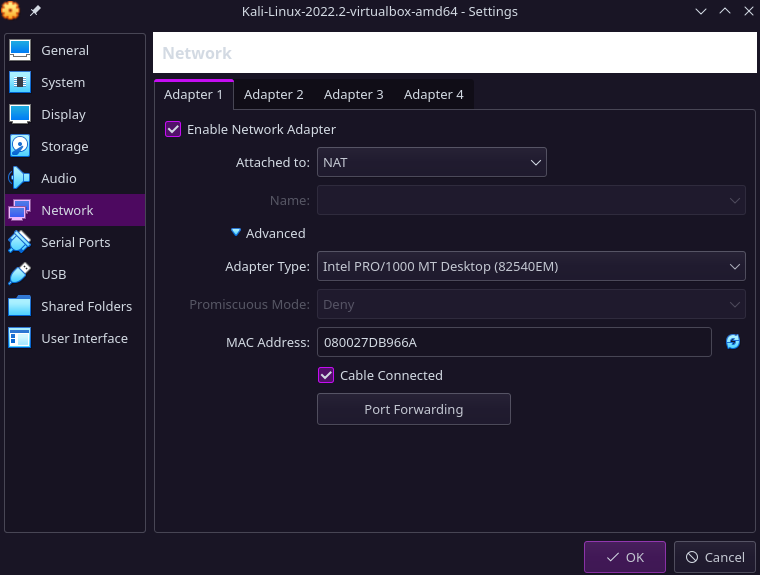Maximize the Settings window
The width and height of the screenshot is (760, 575).
(725, 11)
